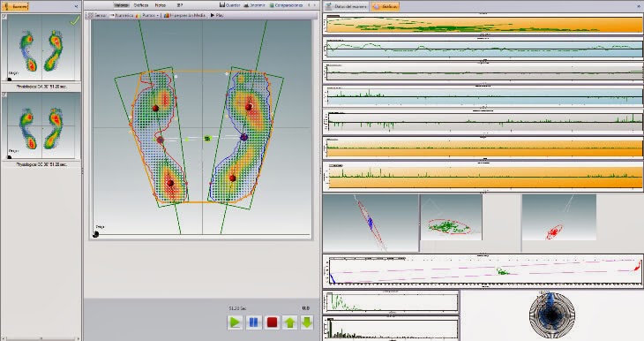The height and width of the screenshot is (341, 644).
Task: Open the Datos del examen tab
Action: (x=346, y=6)
